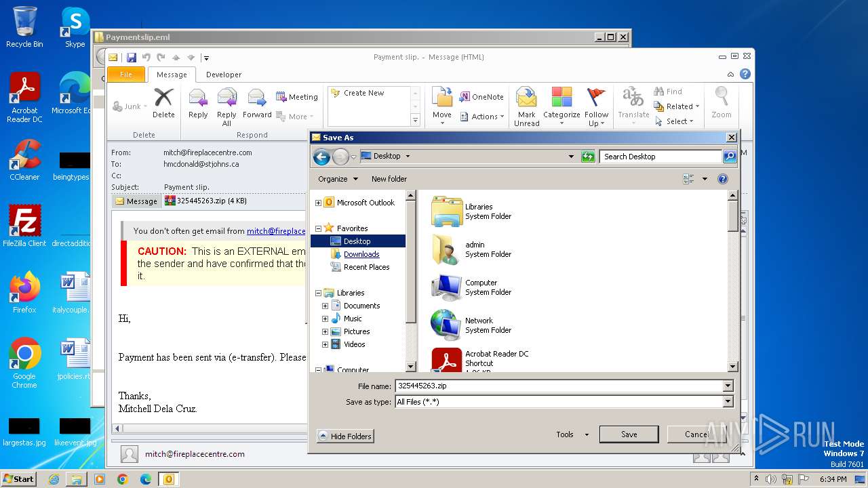Click the Undo arrow in the quick access toolbar
Image resolution: width=868 pixels, height=488 pixels.
pyautogui.click(x=146, y=58)
